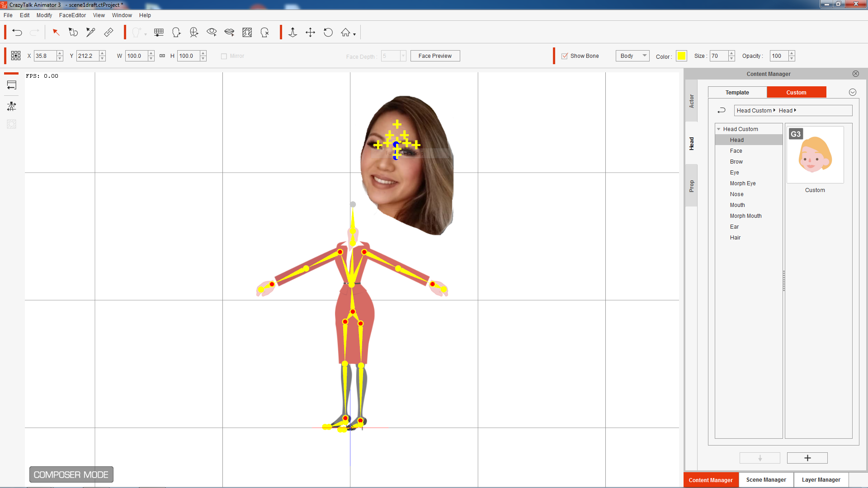This screenshot has height=488, width=868.
Task: Open the Body dropdown
Action: click(632, 56)
